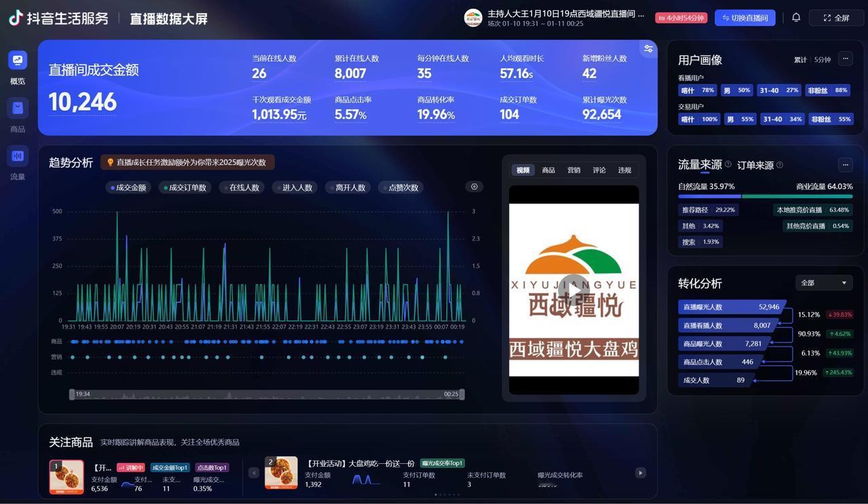Viewport: 868px width, 504px height.
Task: Click the 其他竞价直播 0.54% traffic tag
Action: (x=816, y=226)
